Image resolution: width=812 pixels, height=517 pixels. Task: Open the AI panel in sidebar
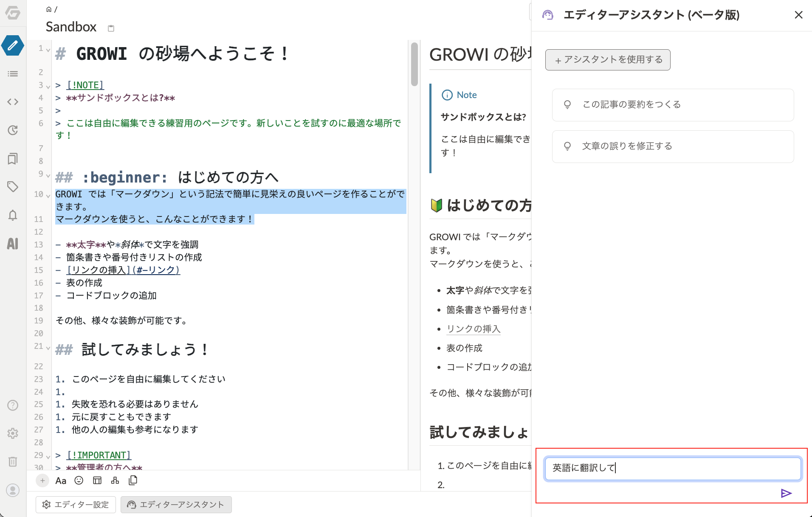(x=13, y=244)
